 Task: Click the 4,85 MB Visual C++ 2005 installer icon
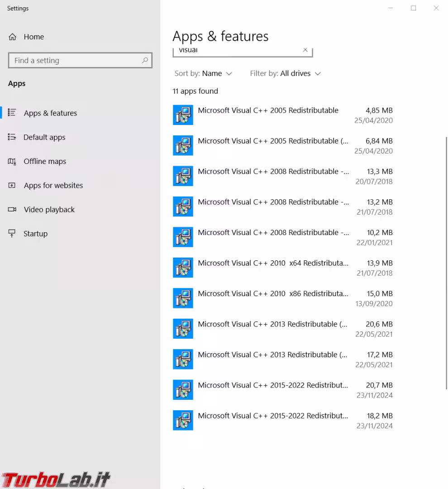[183, 115]
